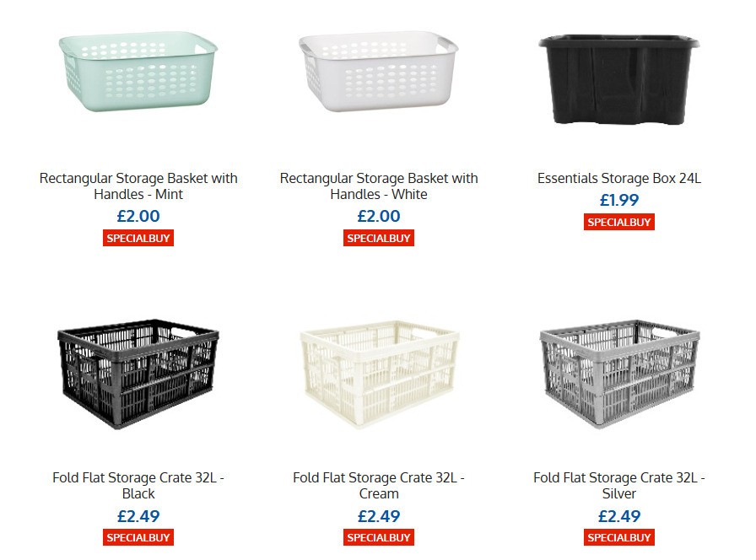Open Rectangular Storage Basket with Handles - Mint
The width and height of the screenshot is (756, 560).
coord(138,186)
